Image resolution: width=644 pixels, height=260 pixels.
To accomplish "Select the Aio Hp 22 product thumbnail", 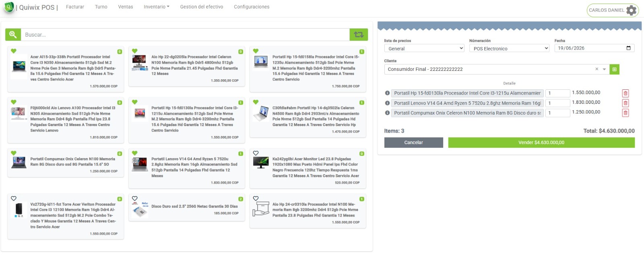I will click(140, 63).
